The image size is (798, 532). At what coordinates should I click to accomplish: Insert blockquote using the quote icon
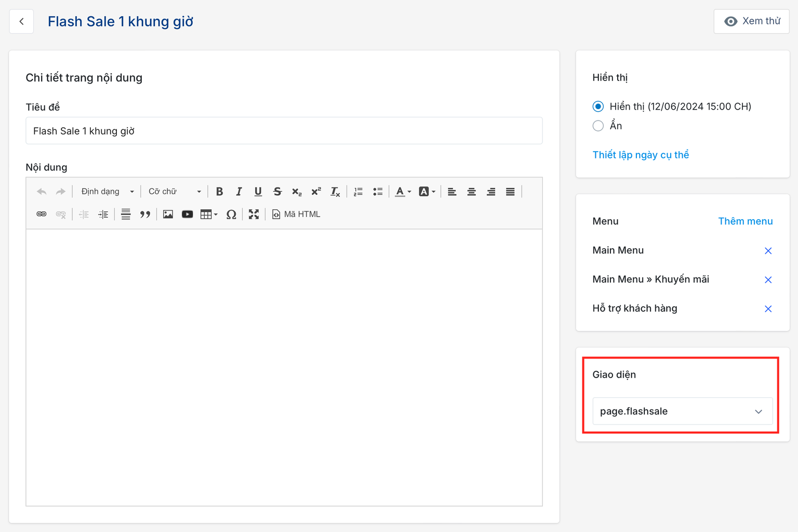click(x=145, y=215)
